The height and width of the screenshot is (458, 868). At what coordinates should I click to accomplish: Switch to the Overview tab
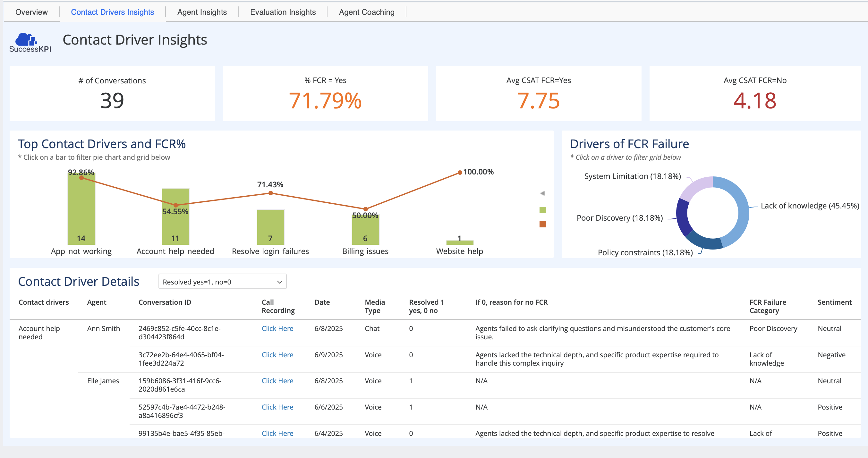(31, 12)
